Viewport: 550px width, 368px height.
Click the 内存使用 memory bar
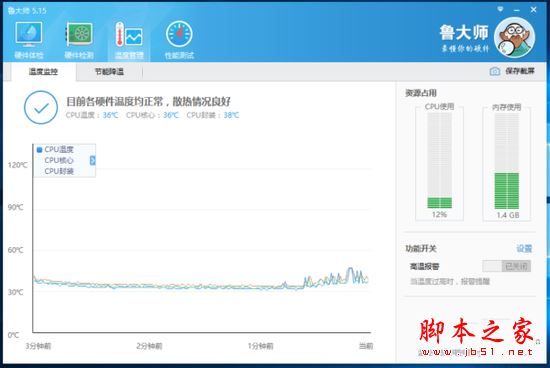(x=507, y=161)
